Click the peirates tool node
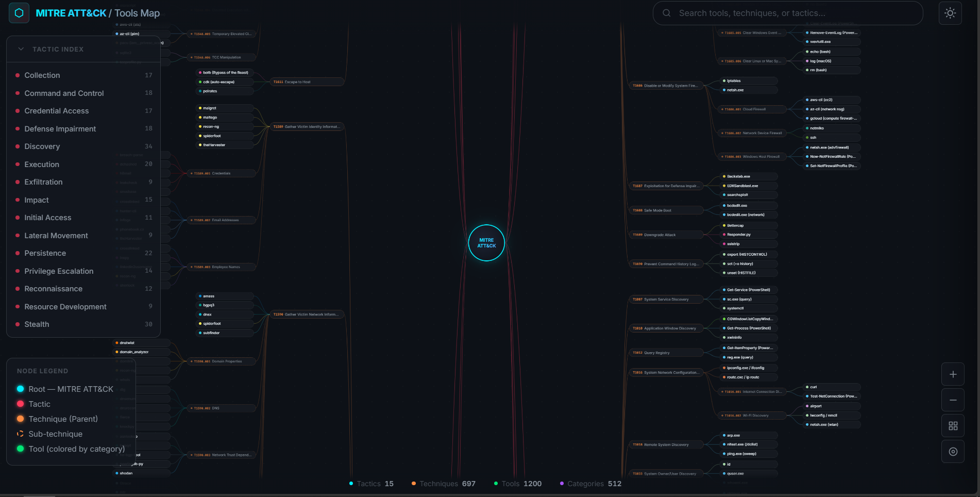 [x=225, y=91]
